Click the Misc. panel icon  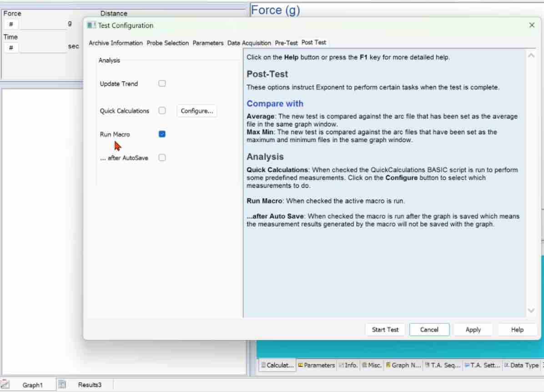(x=364, y=365)
